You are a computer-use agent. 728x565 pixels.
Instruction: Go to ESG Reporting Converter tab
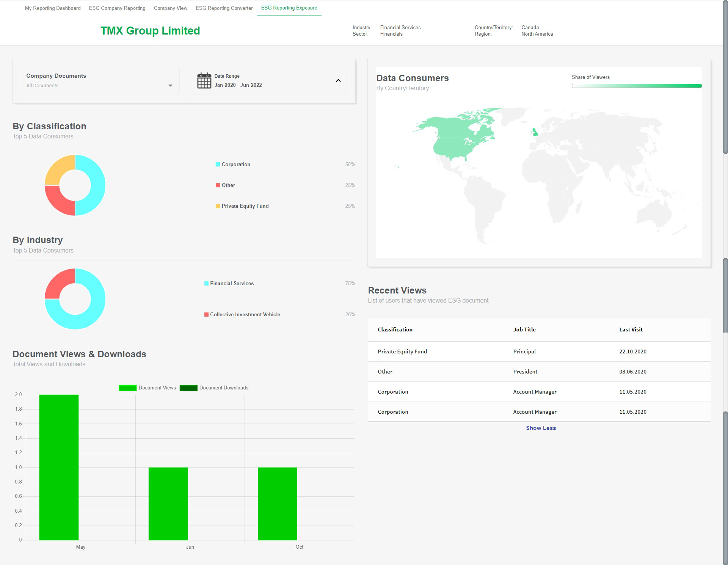click(224, 8)
